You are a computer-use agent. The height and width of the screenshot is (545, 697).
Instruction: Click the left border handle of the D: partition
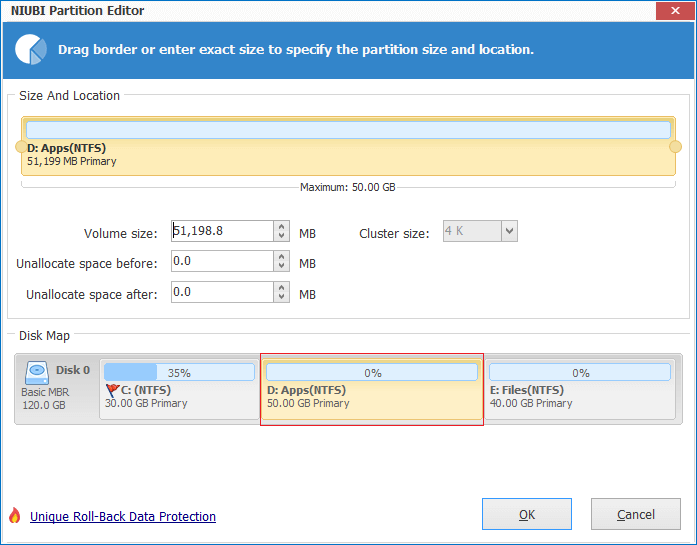pos(21,147)
